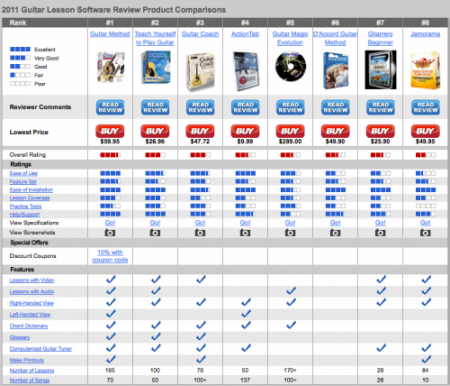Click Teach Yourself to Play Guitar box image

click(x=155, y=67)
